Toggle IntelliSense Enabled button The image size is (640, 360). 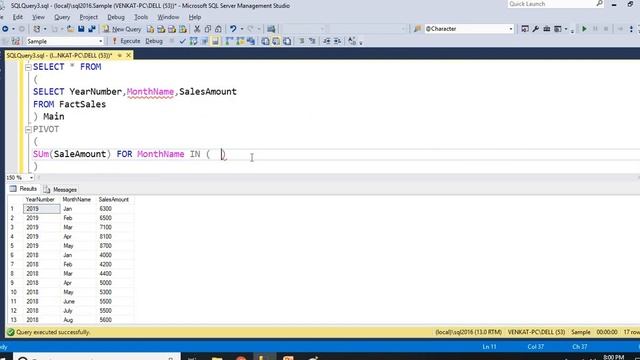[215, 41]
